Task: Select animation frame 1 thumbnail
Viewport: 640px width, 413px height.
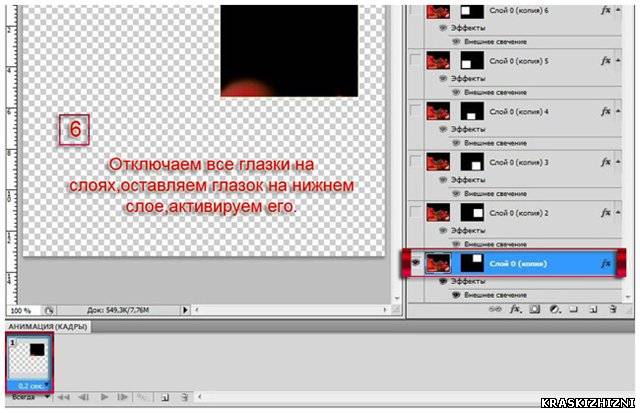Action: (x=29, y=359)
